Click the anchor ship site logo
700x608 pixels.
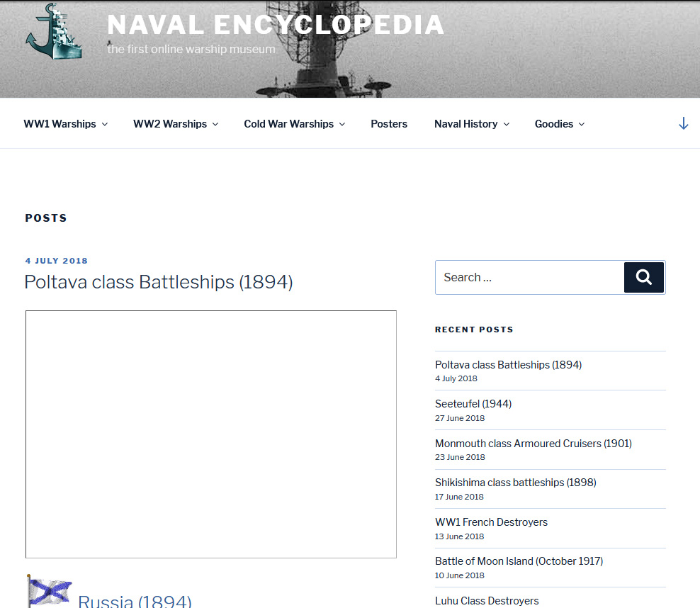tap(54, 31)
